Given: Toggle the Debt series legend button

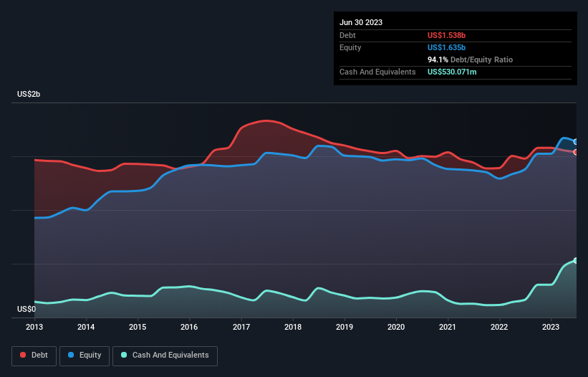Looking at the screenshot, I should (x=34, y=355).
